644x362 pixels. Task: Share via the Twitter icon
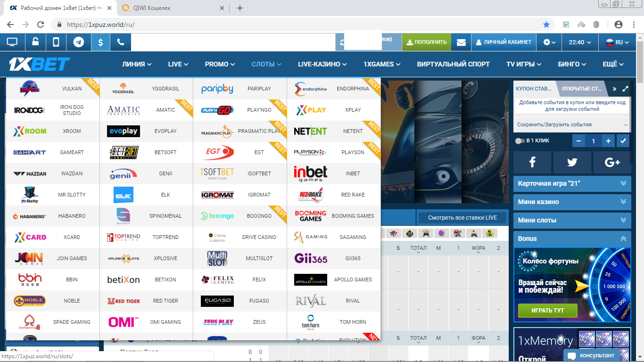click(x=572, y=162)
